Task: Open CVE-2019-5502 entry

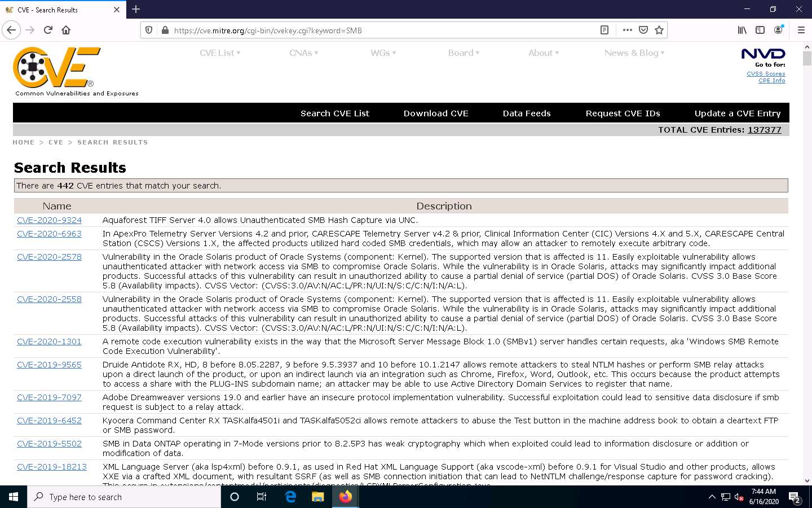Action: (49, 444)
